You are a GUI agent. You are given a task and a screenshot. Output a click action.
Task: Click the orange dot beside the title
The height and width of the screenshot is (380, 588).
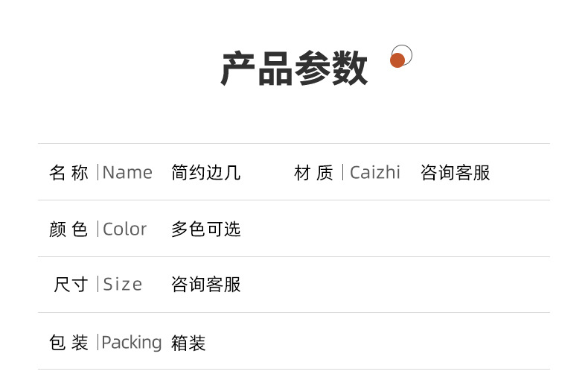tap(397, 60)
